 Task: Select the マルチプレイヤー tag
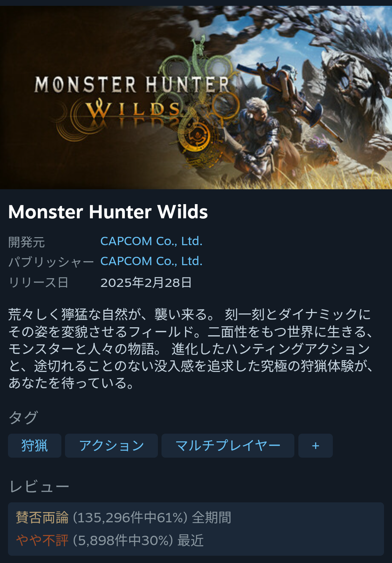point(228,446)
